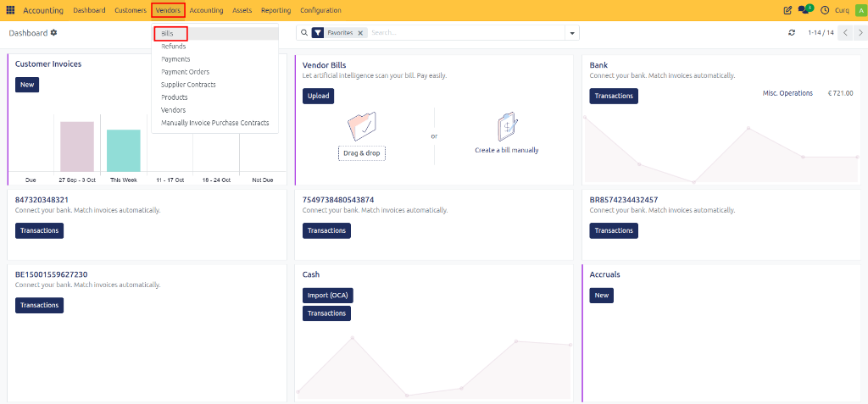The image size is (868, 404).
Task: Open the Accounting top menu item
Action: pyautogui.click(x=206, y=10)
